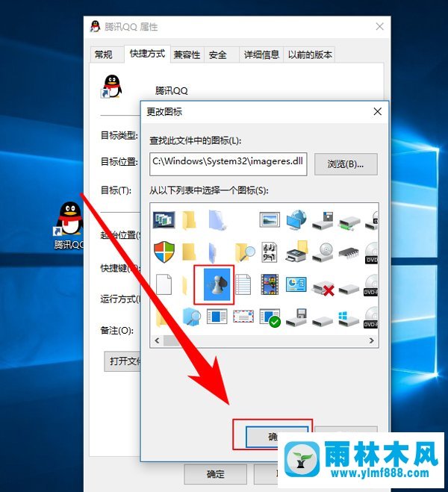
Task: Select the drive with CD disc icon
Action: [x=323, y=252]
